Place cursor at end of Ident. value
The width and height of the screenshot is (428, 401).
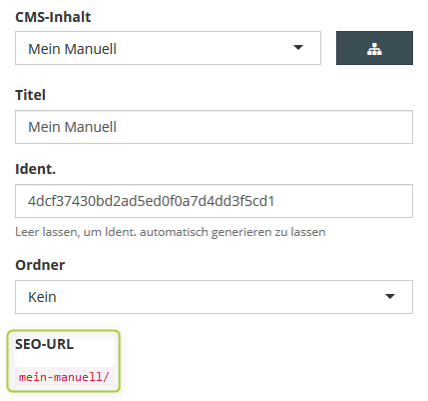(275, 201)
